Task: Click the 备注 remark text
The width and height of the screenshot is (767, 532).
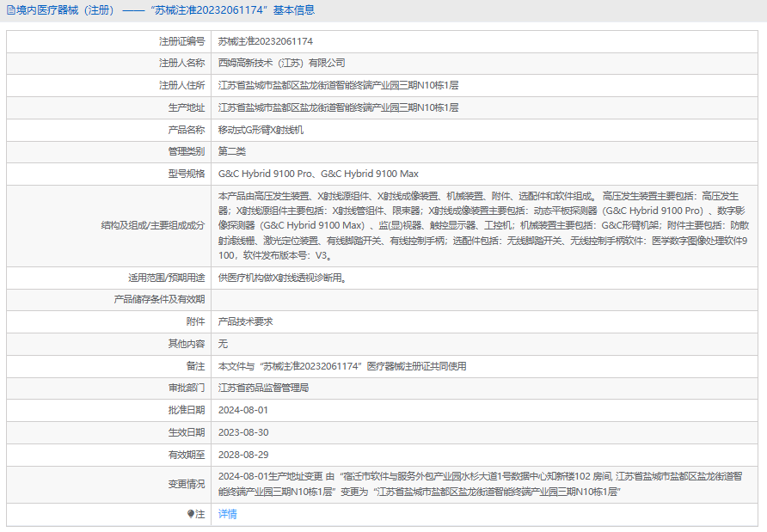Action: (342, 366)
